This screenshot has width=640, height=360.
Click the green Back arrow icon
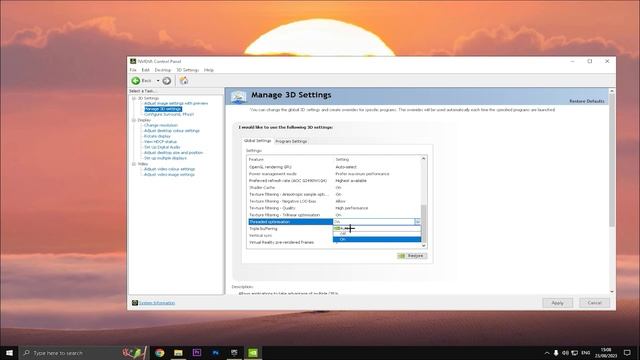[x=136, y=81]
